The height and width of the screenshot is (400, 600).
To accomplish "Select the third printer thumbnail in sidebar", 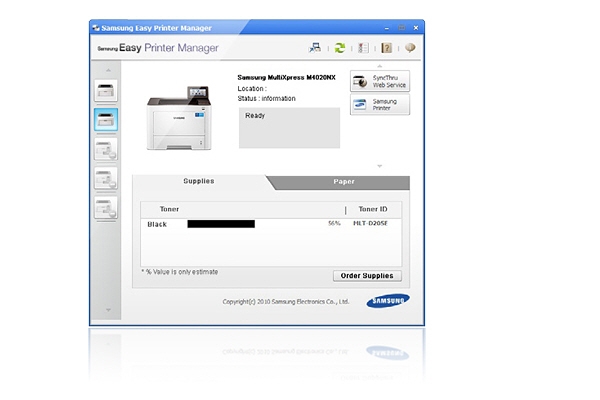I will pyautogui.click(x=106, y=149).
